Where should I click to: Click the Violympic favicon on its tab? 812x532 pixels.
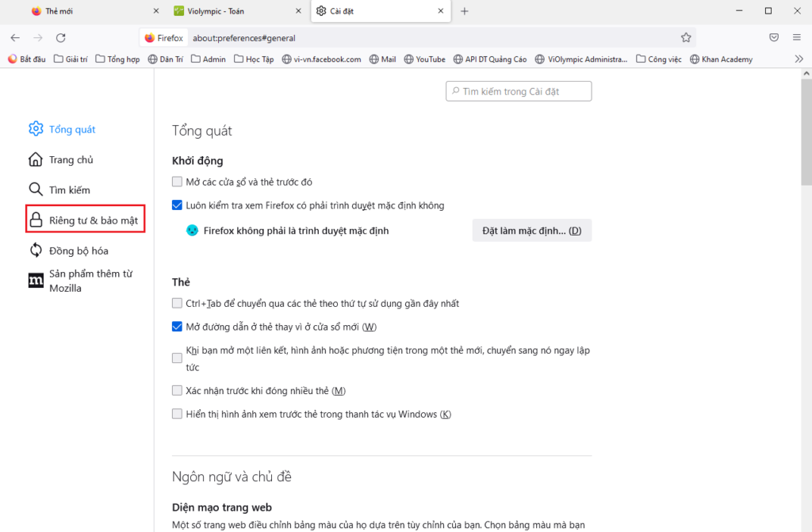178,11
